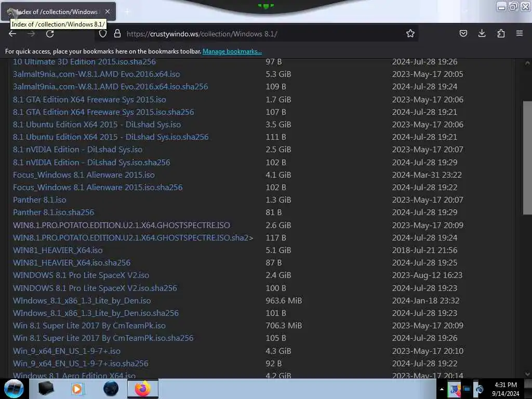Select the date 2018-Jul-21 21:56
This screenshot has height=399, width=532.
(x=424, y=250)
